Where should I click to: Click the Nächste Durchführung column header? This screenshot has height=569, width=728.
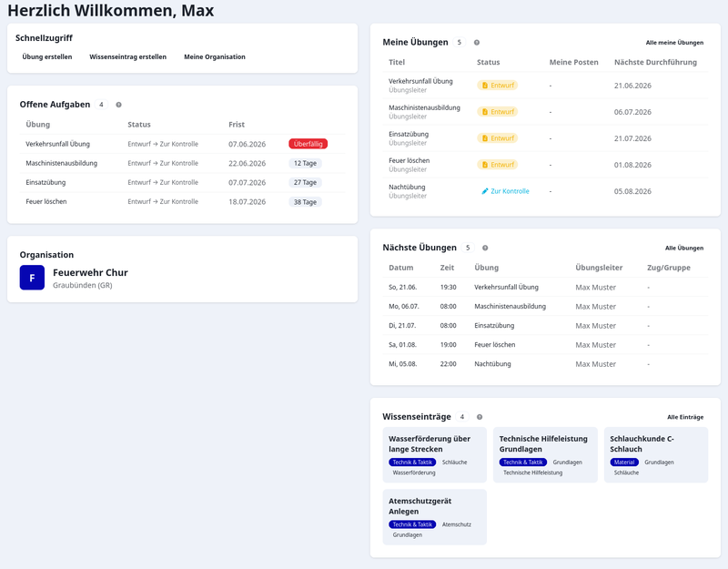(655, 62)
